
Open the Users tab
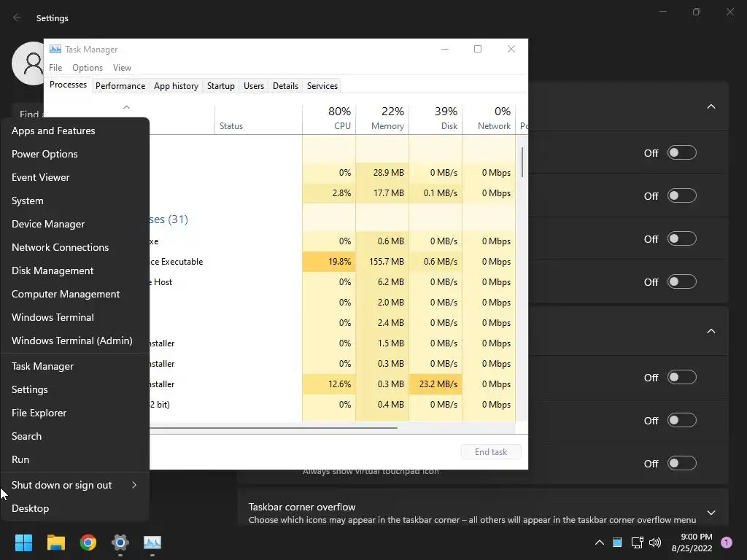pyautogui.click(x=253, y=86)
